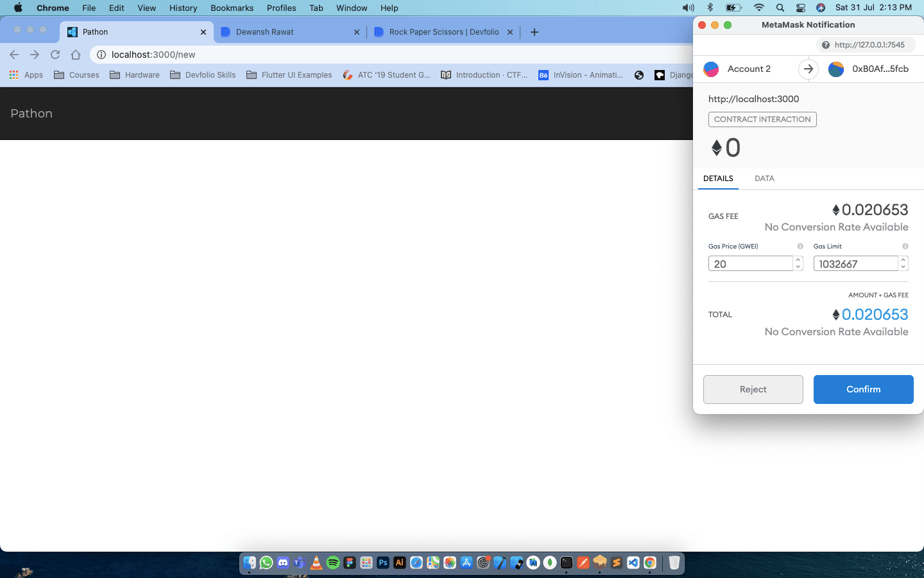Open the Hardware bookmarks folder

[x=135, y=75]
